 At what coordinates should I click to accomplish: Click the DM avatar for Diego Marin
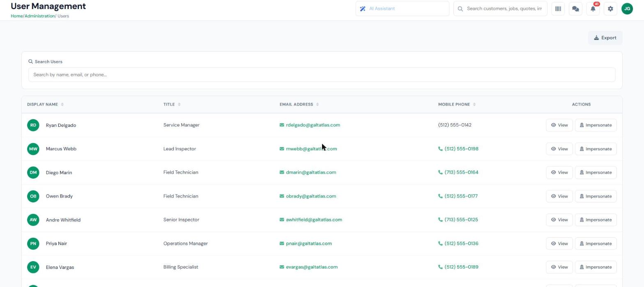pos(33,172)
